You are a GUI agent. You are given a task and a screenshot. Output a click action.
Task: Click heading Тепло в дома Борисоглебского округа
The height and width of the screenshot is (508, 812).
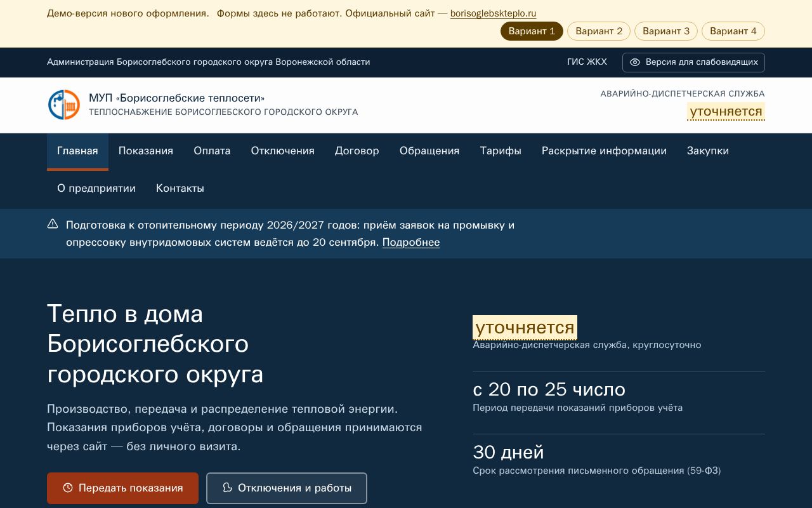click(x=155, y=344)
